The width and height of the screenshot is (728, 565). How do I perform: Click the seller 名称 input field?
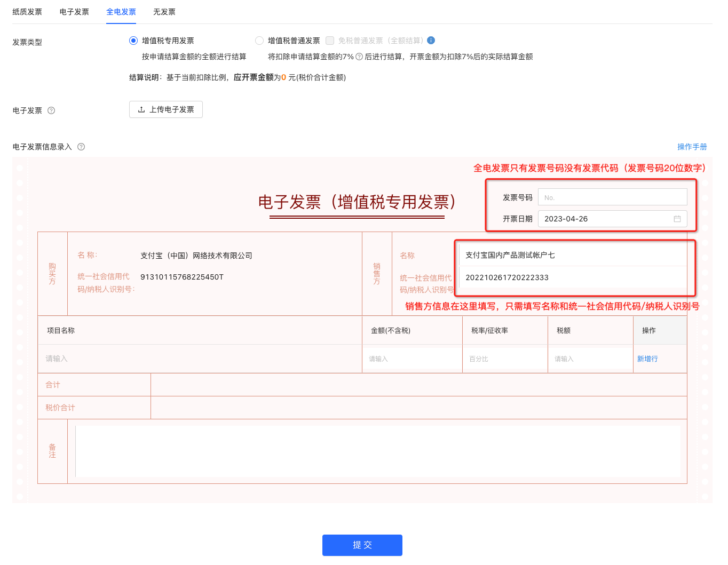tap(573, 255)
